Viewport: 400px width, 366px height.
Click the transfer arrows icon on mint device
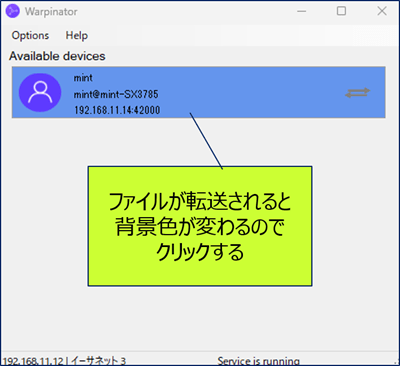(x=357, y=93)
